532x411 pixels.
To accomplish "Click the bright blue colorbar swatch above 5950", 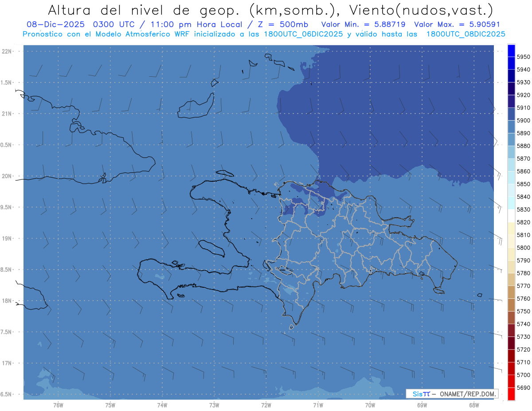I will [x=511, y=50].
